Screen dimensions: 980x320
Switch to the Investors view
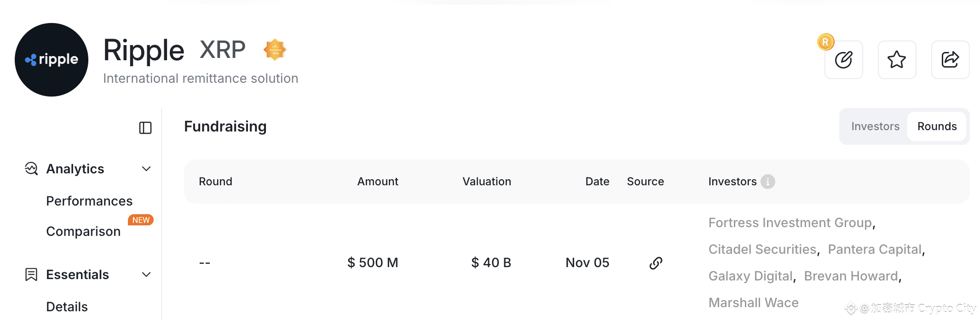[x=875, y=126]
